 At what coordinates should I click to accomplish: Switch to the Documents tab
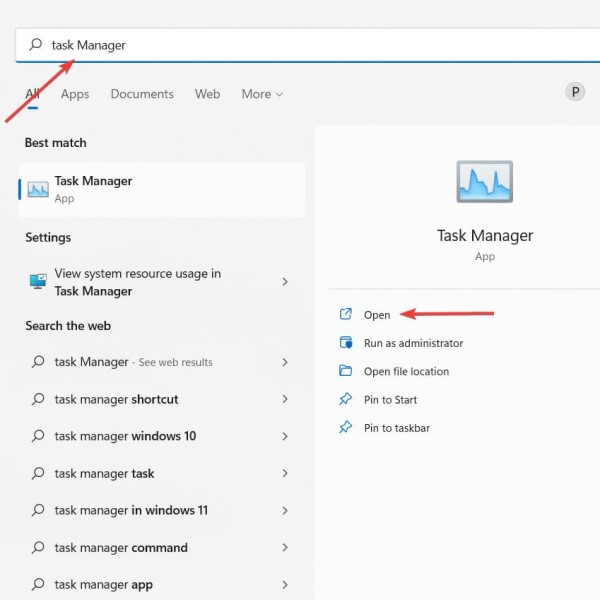coord(142,94)
